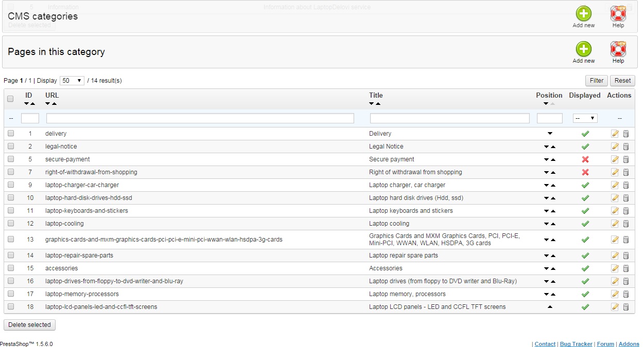Open the Forum footer link
The width and height of the screenshot is (644, 347).
(605, 344)
